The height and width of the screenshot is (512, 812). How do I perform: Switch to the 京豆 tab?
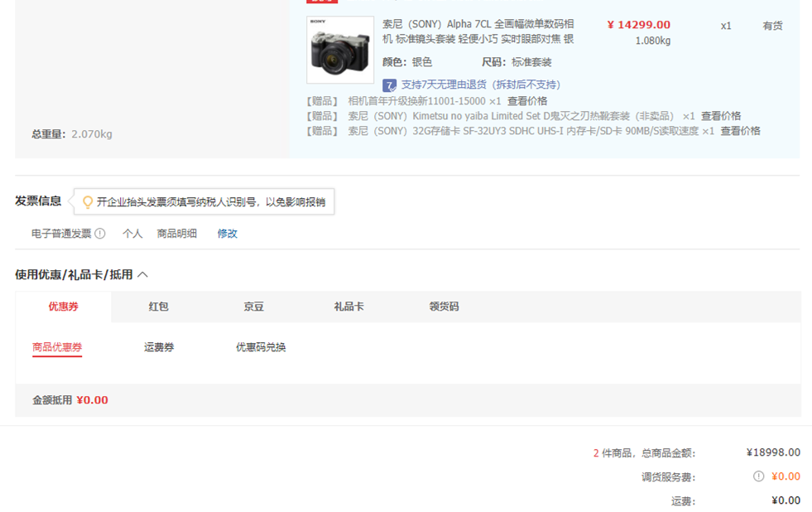(254, 307)
